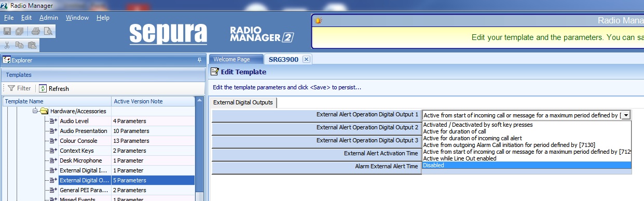Image resolution: width=644 pixels, height=201 pixels.
Task: Click 'External Alert Operation Digital Output 2' label
Action: pyautogui.click(x=367, y=127)
